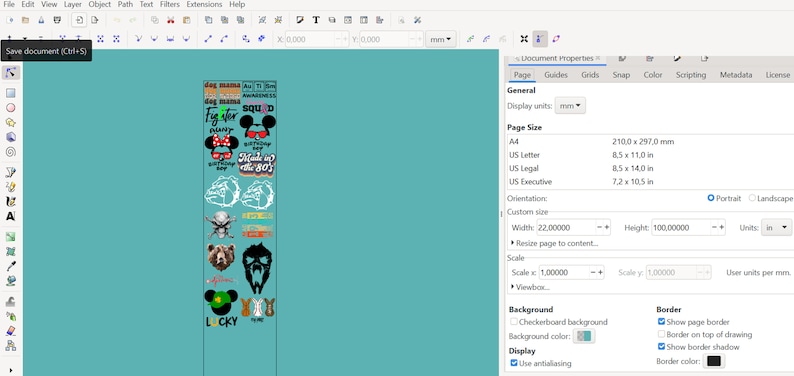Disable Use antialiasing checkbox

514,363
